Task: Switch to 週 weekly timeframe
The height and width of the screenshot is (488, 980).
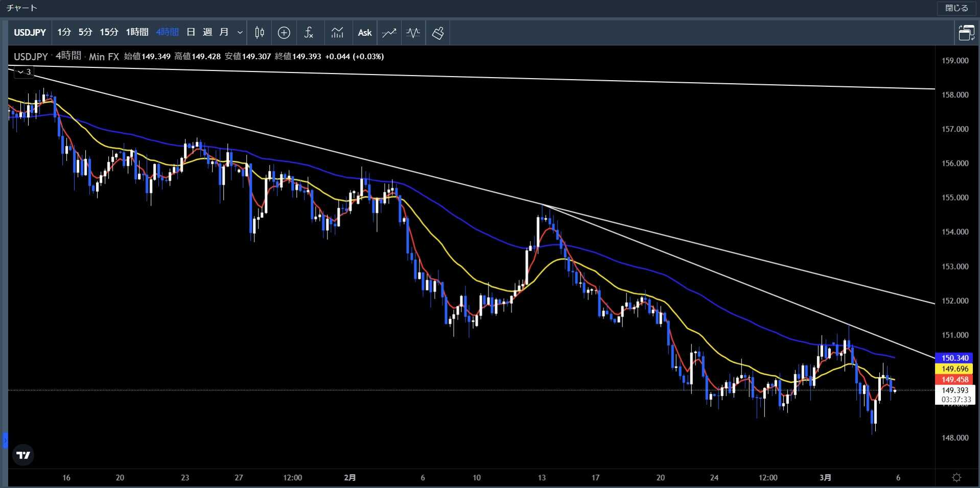Action: tap(207, 32)
